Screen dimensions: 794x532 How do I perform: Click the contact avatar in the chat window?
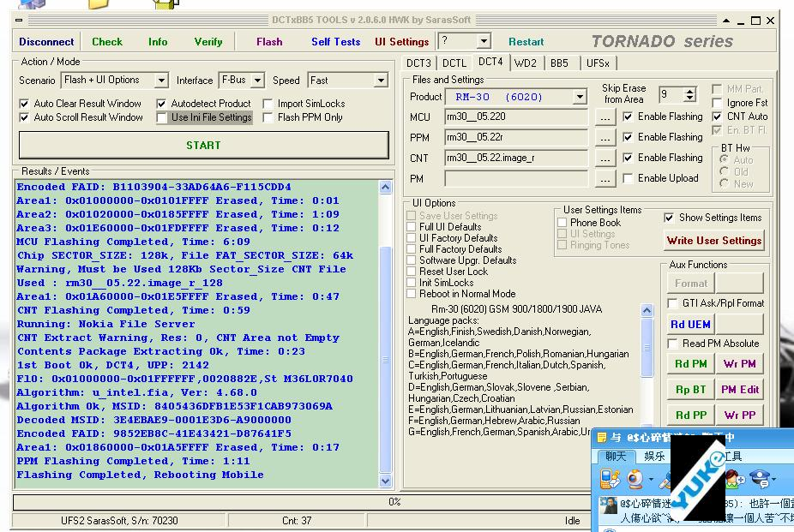tap(609, 506)
